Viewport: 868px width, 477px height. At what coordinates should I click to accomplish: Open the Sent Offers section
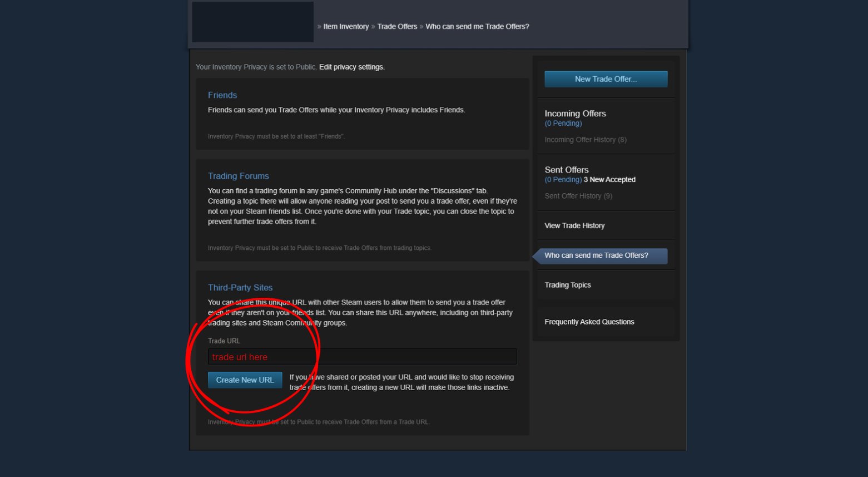tap(566, 170)
